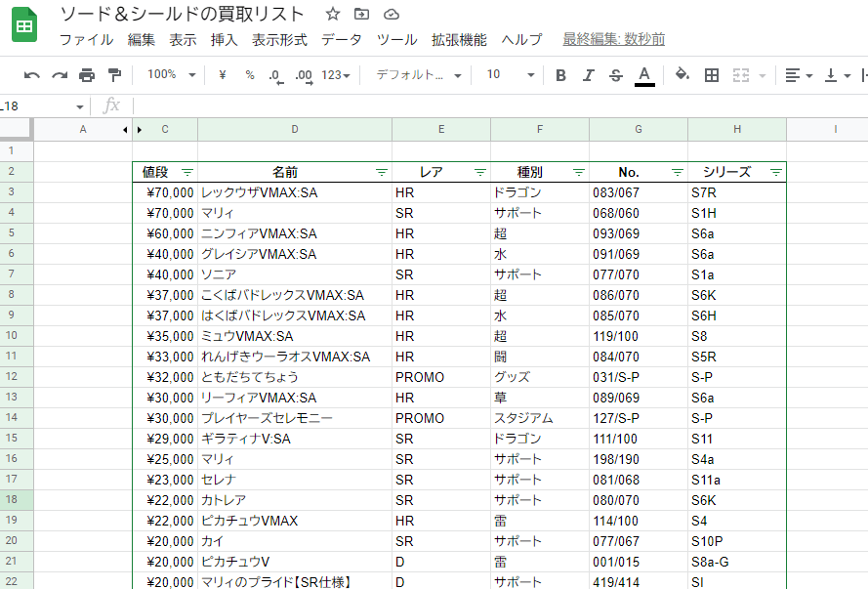
Task: Open filter for 値段 column
Action: [x=187, y=172]
